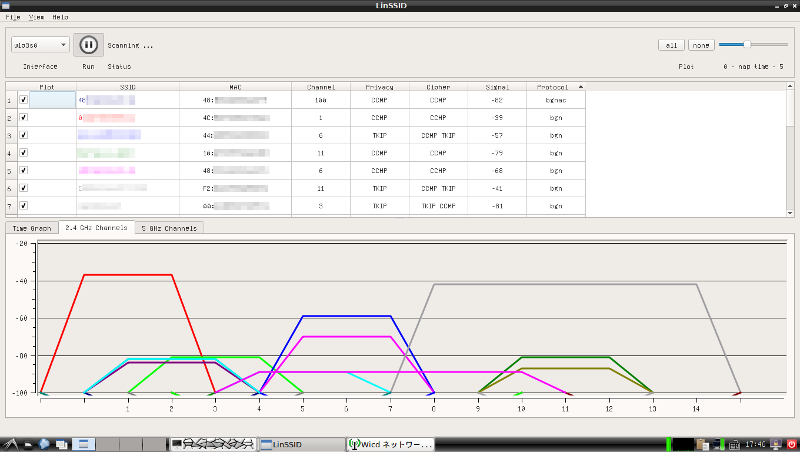Toggle plot checkbox in row 3

(x=23, y=135)
